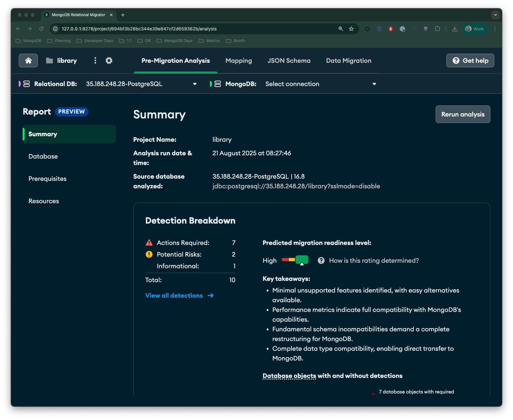
Task: Bookmark this page with the star icon
Action: (351, 29)
